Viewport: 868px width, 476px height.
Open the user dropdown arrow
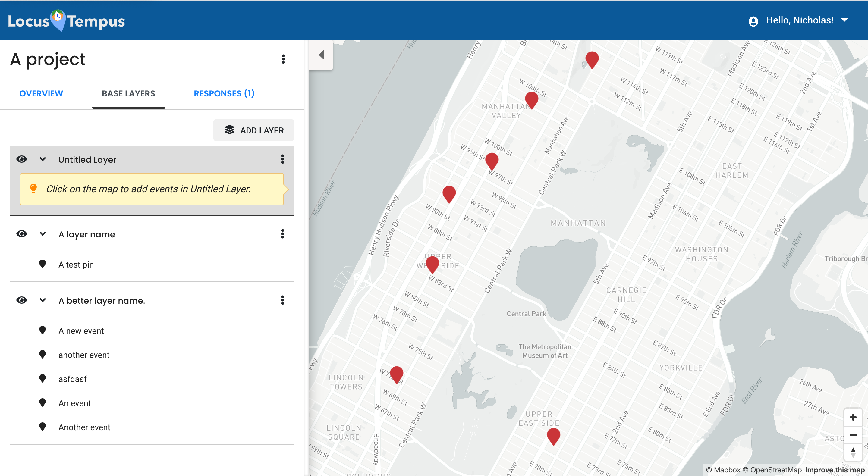pyautogui.click(x=844, y=20)
